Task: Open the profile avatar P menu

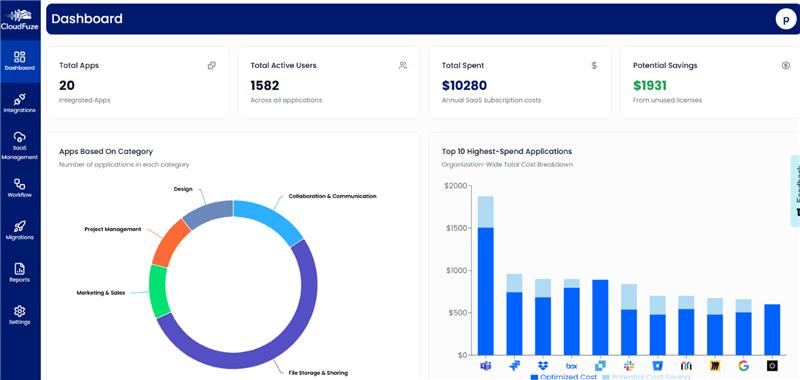Action: click(786, 19)
